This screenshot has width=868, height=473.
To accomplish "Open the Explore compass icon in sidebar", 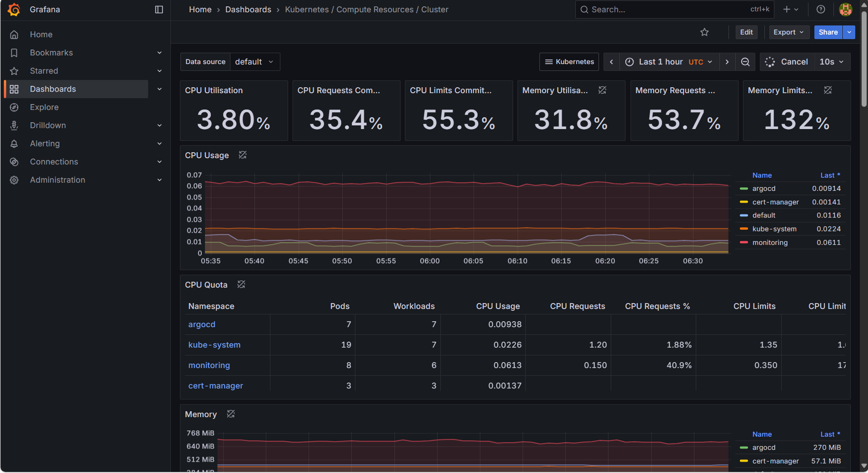I will (14, 107).
